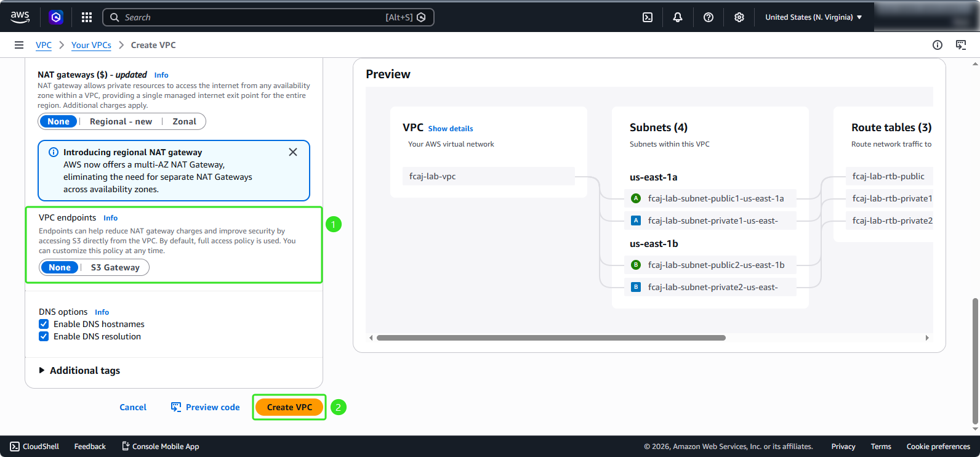The image size is (980, 457).
Task: Click the page vertical scrollbar thumb
Action: pyautogui.click(x=975, y=361)
